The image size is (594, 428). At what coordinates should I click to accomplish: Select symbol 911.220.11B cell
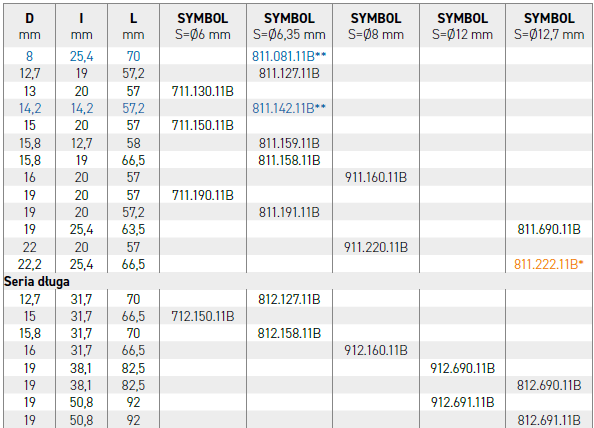coord(376,247)
